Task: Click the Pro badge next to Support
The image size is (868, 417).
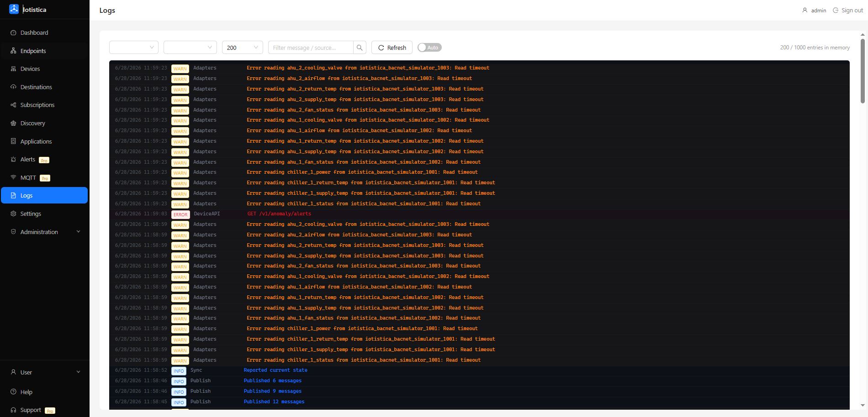Action: pos(50,411)
